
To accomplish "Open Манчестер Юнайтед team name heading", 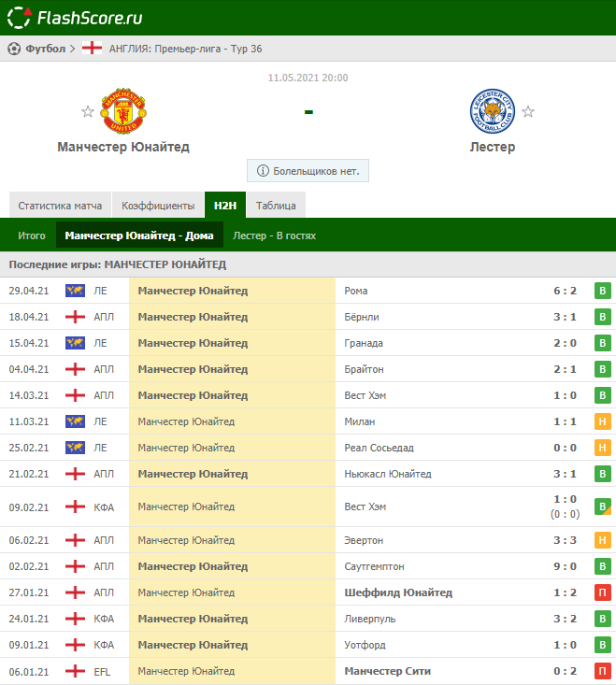I will [123, 147].
